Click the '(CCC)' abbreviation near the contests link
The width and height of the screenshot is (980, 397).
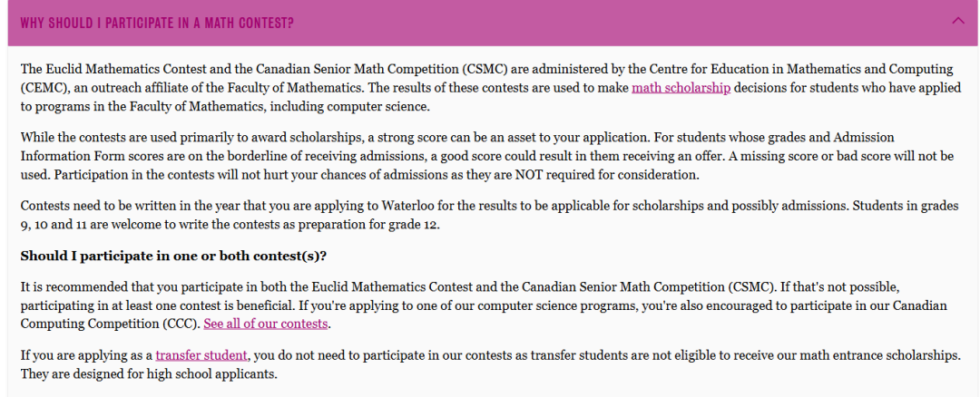point(181,324)
